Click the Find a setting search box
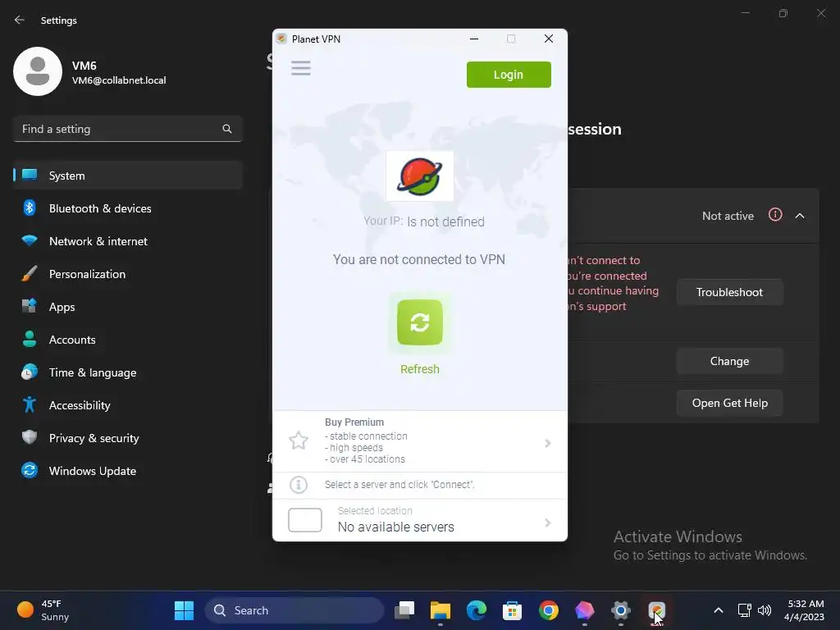 tap(127, 129)
